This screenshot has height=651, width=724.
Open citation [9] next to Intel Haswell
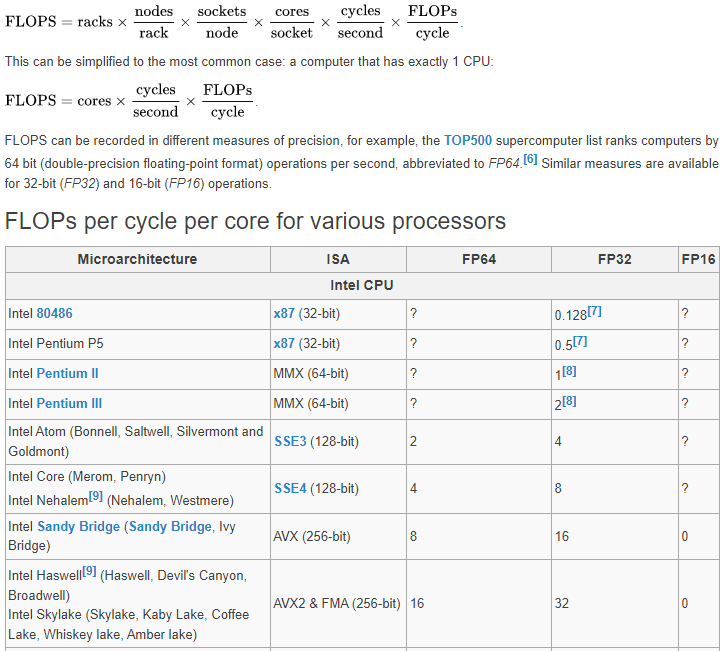tap(89, 571)
